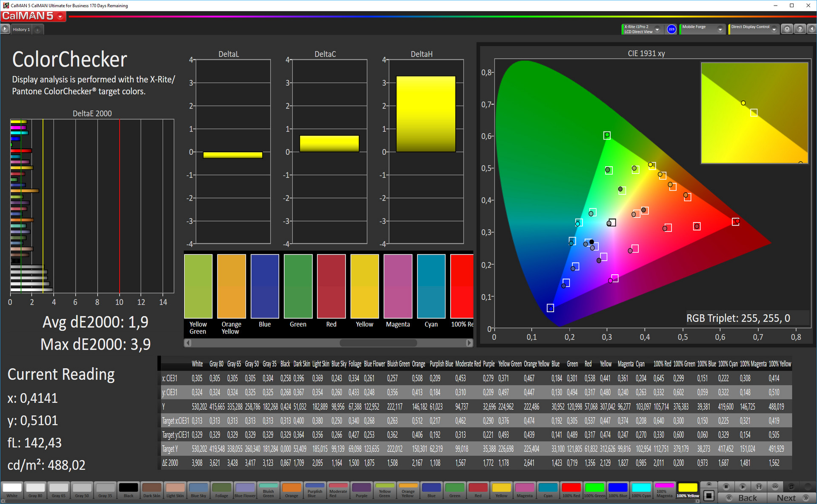Click the play arrow left of History tab
Image resolution: width=817 pixels, height=504 pixels.
pos(5,29)
